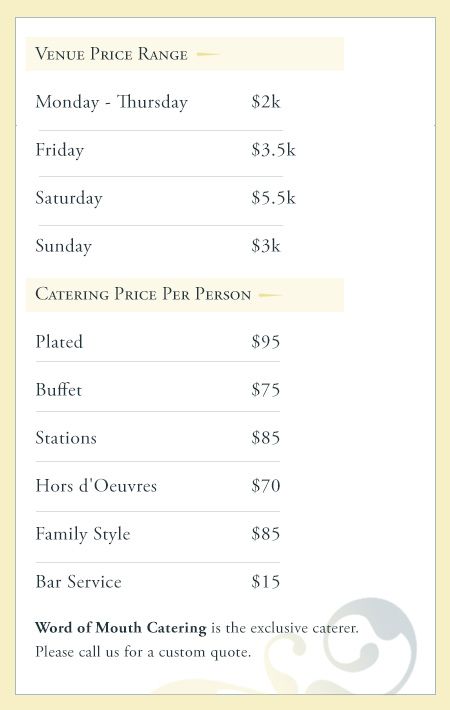Click the Word of Mouth Catering text
Screen dimensions: 450x710
coord(121,628)
